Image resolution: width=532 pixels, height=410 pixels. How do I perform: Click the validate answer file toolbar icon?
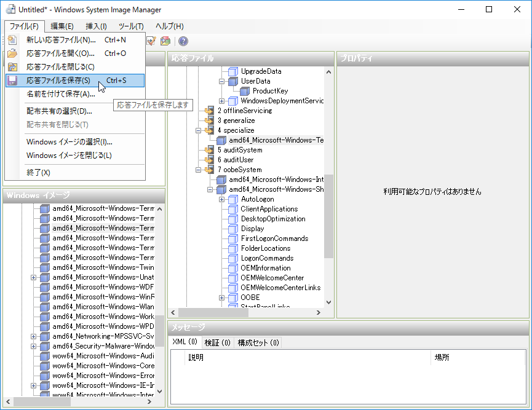151,41
